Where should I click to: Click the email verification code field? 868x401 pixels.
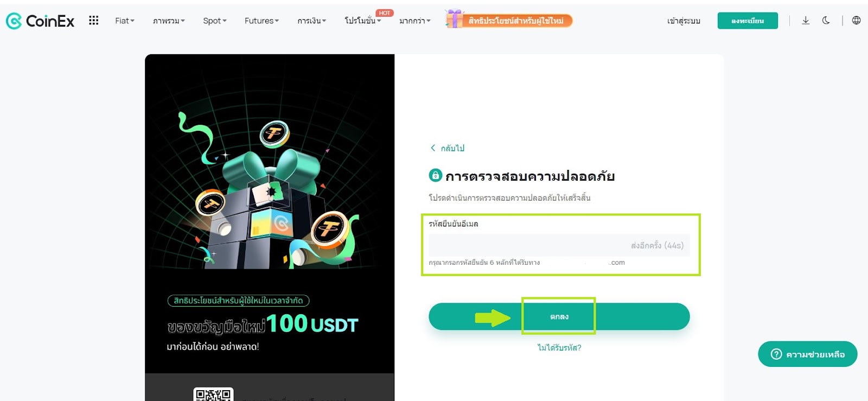[559, 245]
